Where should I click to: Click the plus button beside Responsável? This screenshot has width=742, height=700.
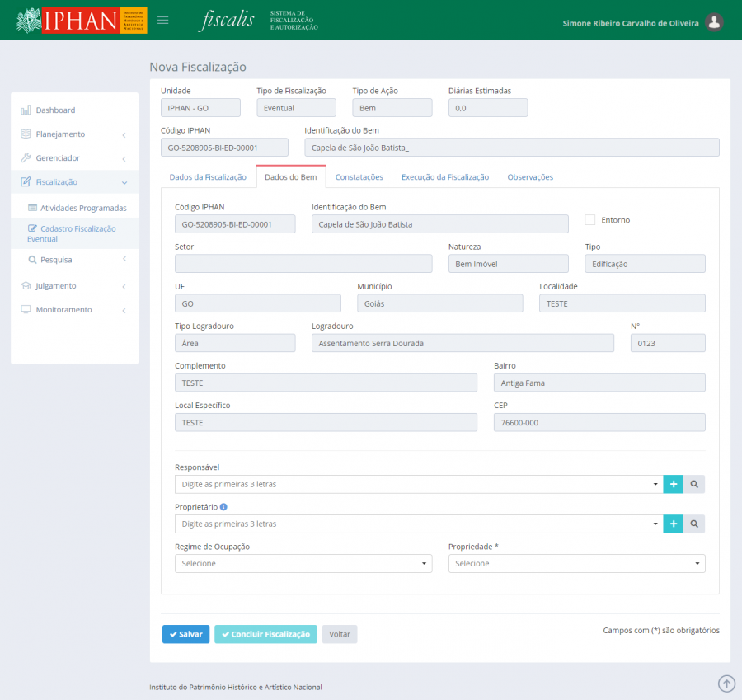pyautogui.click(x=674, y=484)
